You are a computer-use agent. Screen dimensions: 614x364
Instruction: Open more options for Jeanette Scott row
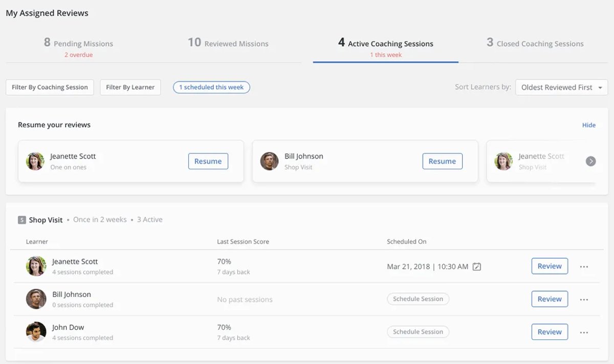coord(584,266)
